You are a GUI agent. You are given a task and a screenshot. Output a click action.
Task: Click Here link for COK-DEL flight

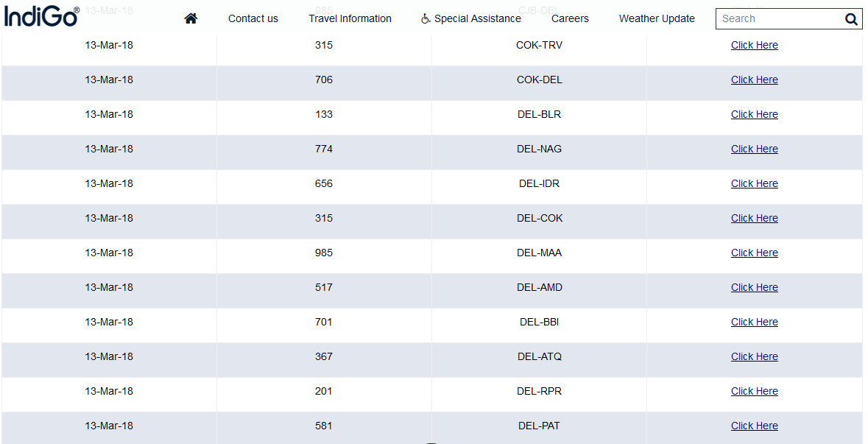point(754,80)
